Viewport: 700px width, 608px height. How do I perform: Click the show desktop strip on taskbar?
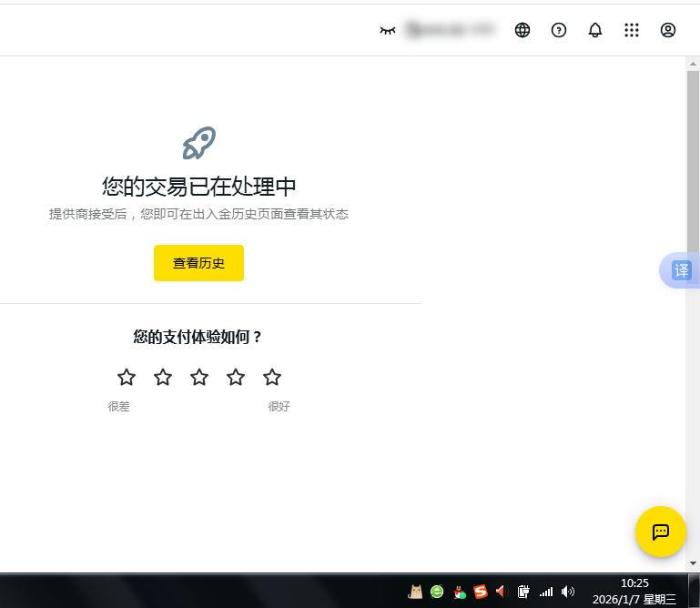(695, 591)
